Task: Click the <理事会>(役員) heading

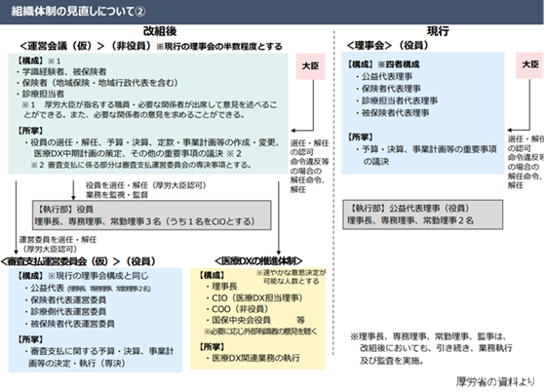Action: 387,45
